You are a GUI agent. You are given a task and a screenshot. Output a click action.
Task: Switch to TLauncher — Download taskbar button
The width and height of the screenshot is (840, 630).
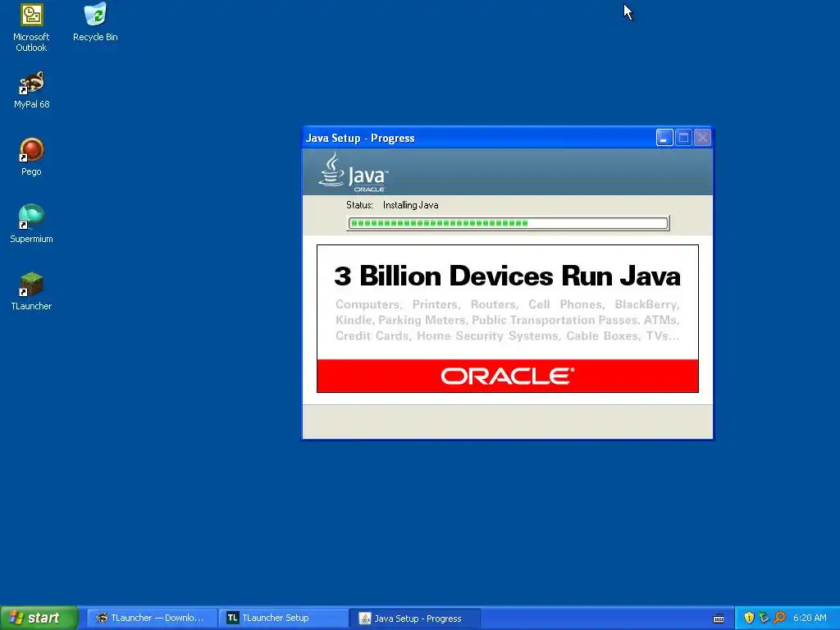point(152,618)
